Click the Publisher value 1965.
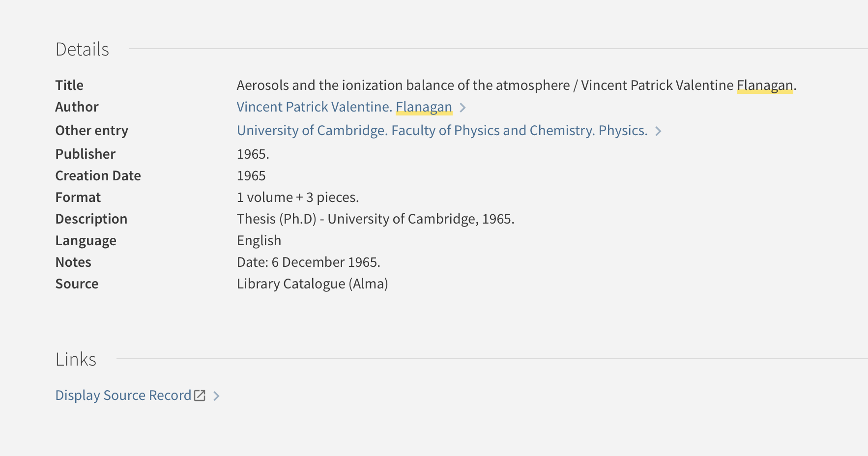 [253, 154]
